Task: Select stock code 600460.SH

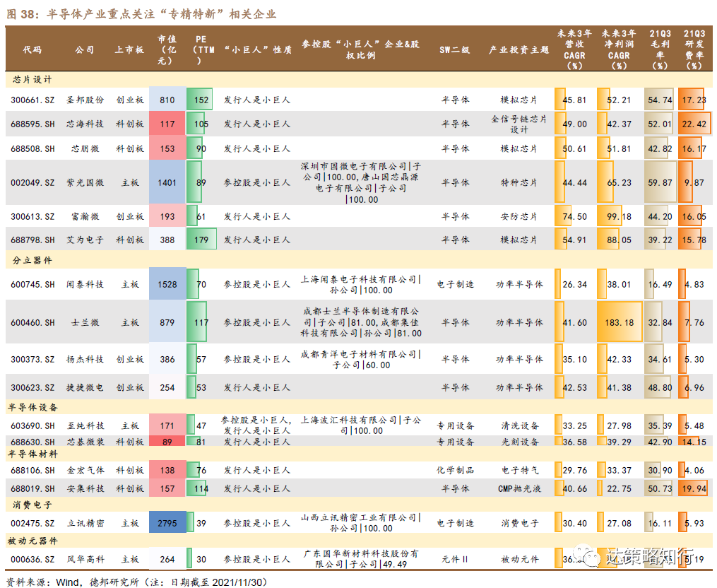Action: coord(32,322)
